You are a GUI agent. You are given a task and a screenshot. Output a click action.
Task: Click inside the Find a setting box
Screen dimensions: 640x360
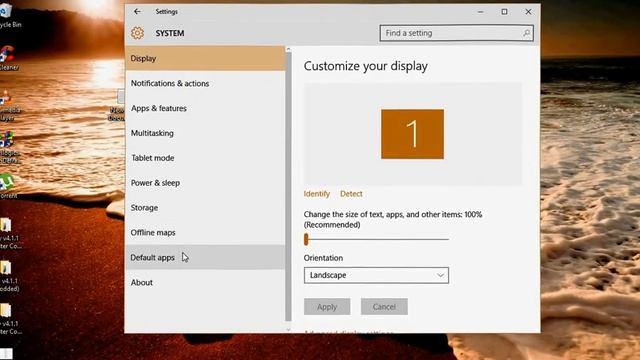pyautogui.click(x=456, y=33)
